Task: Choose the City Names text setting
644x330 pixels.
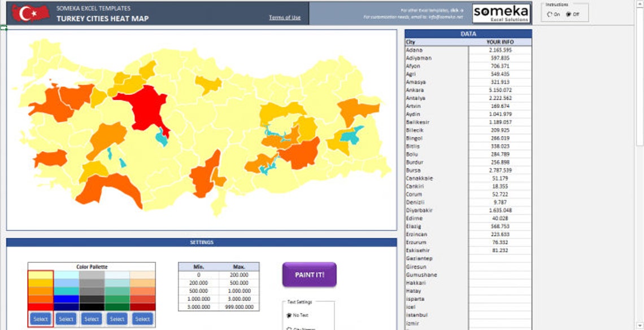Action: pyautogui.click(x=289, y=328)
